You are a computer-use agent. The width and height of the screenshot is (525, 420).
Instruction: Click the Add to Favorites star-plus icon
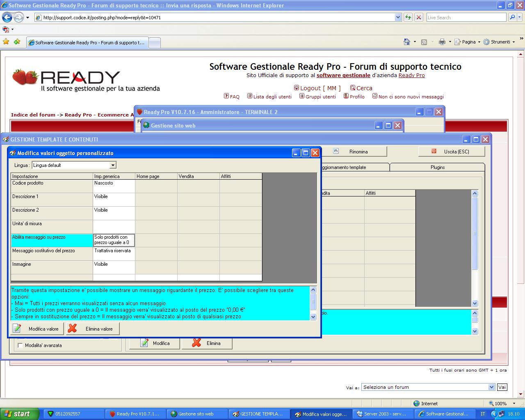pos(17,42)
